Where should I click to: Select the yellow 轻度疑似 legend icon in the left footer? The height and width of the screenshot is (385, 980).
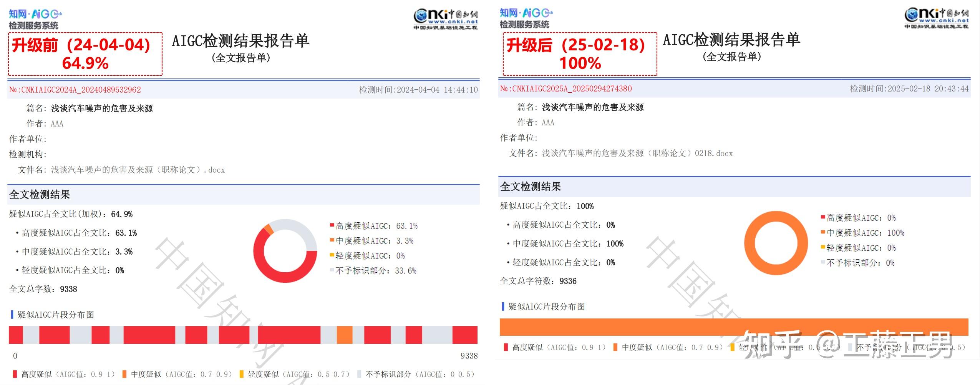pyautogui.click(x=242, y=373)
